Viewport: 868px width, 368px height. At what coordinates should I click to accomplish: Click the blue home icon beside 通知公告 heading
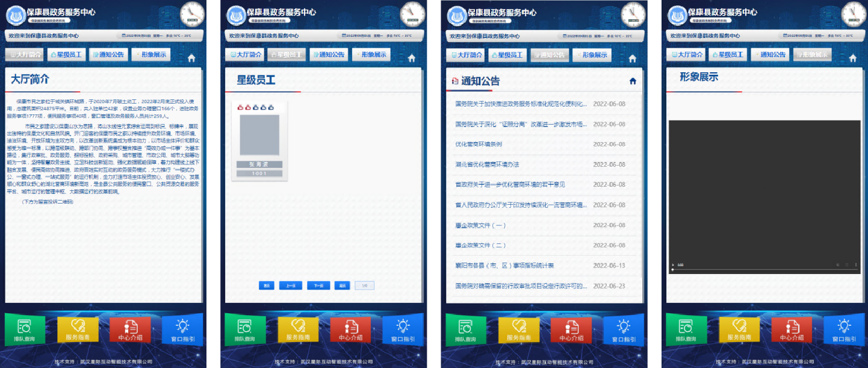pos(633,81)
